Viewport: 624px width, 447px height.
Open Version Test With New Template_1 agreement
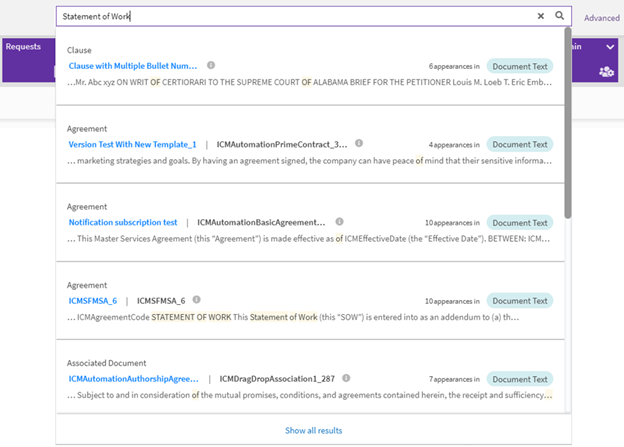[132, 144]
